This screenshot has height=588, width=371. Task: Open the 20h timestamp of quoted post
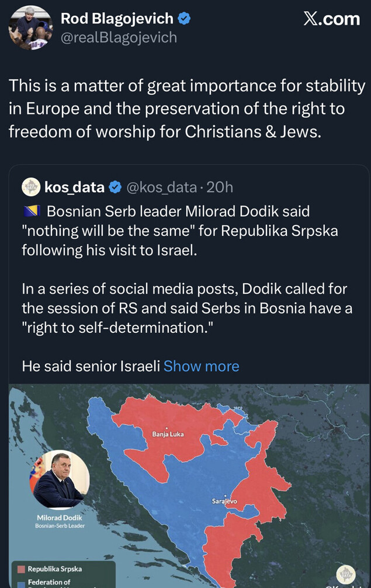220,187
